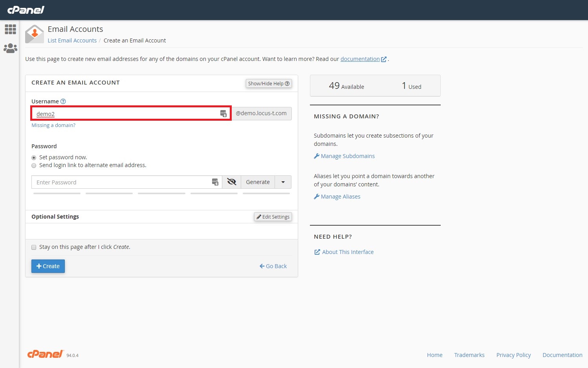Open Manage Aliases link

pos(341,197)
